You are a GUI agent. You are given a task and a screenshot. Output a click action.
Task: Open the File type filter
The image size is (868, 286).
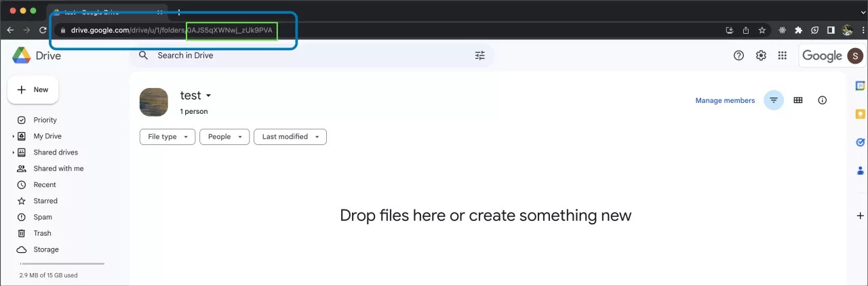167,137
